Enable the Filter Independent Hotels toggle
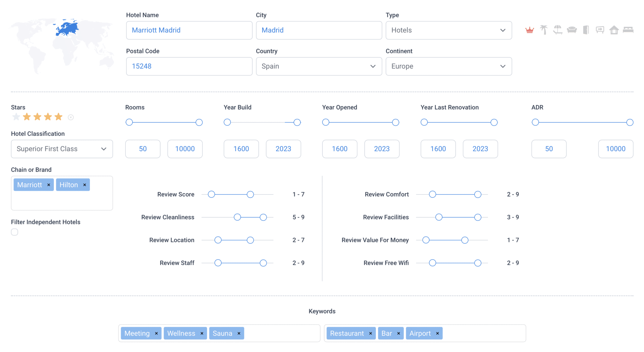The width and height of the screenshot is (644, 352). pos(14,232)
